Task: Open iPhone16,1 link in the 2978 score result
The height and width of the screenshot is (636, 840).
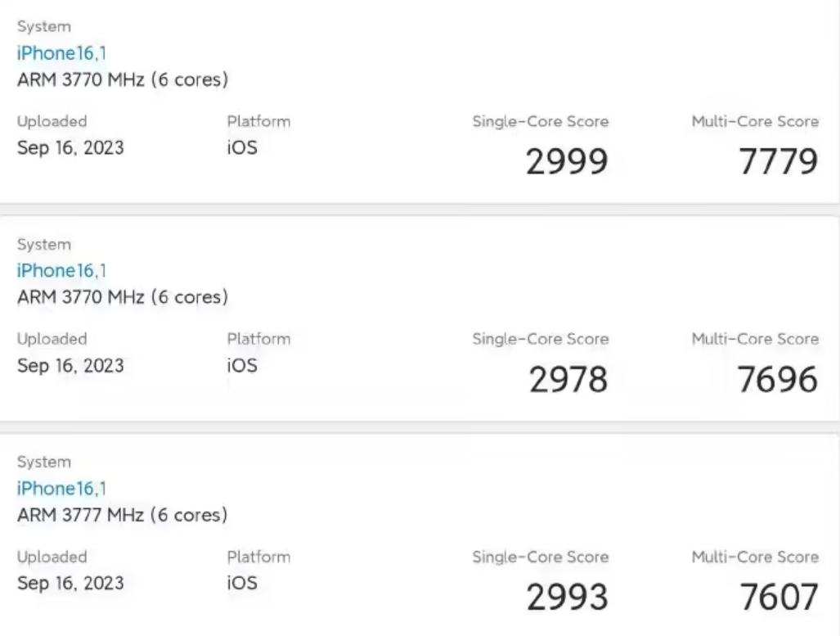Action: [x=61, y=271]
